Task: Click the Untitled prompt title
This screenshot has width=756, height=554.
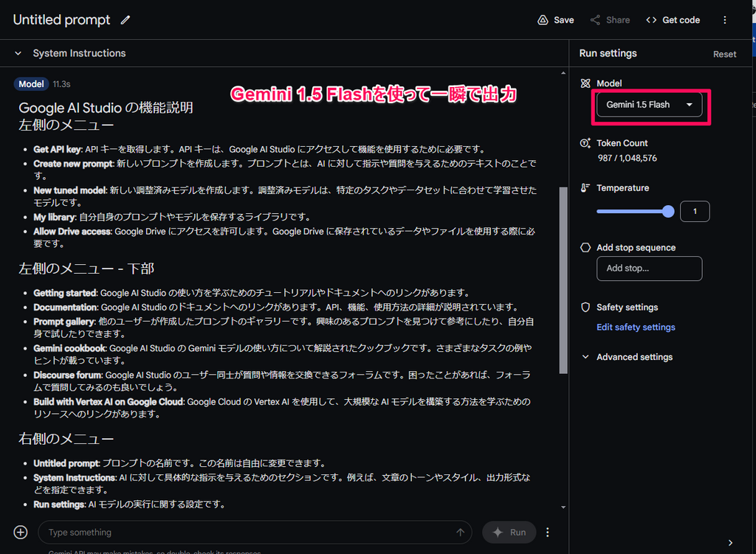Action: click(62, 20)
